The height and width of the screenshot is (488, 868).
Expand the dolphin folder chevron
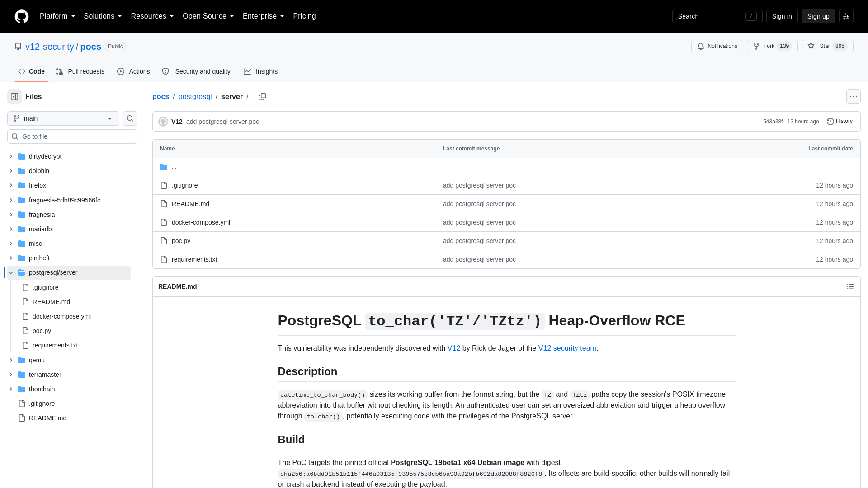pos(11,171)
